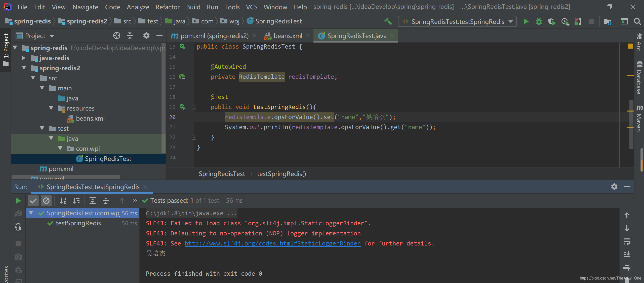Click testSpringRedis() editor breadcrumb

(281, 174)
